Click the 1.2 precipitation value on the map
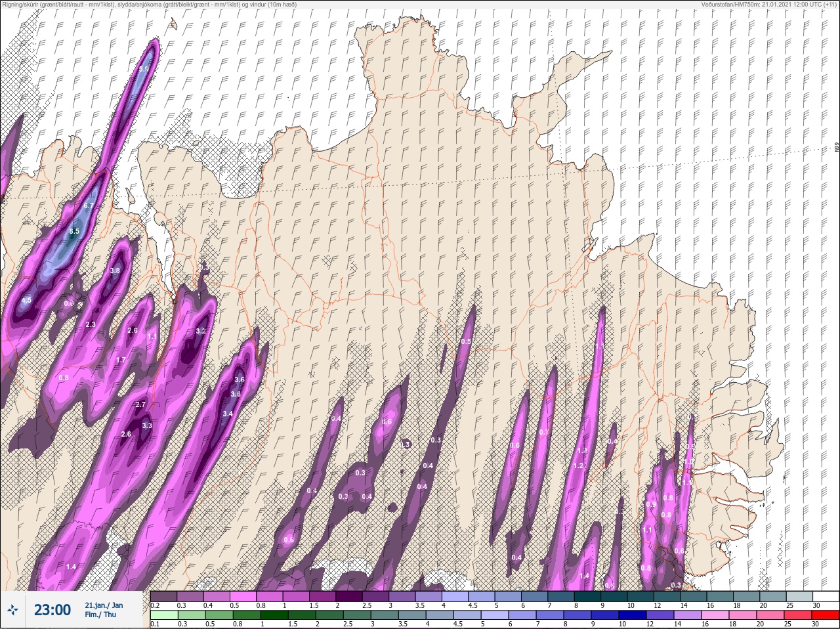Viewport: 840px width, 629px height. [578, 466]
